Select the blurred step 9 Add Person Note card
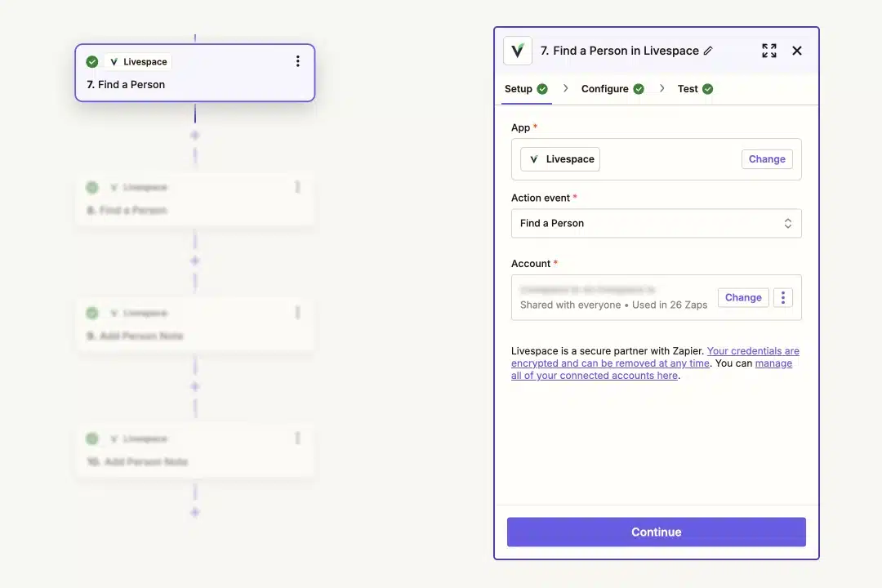The width and height of the screenshot is (882, 588). 194,324
